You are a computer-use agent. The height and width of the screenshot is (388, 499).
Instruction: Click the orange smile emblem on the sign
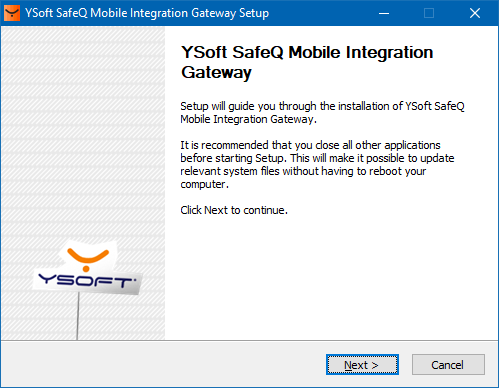pos(87,259)
